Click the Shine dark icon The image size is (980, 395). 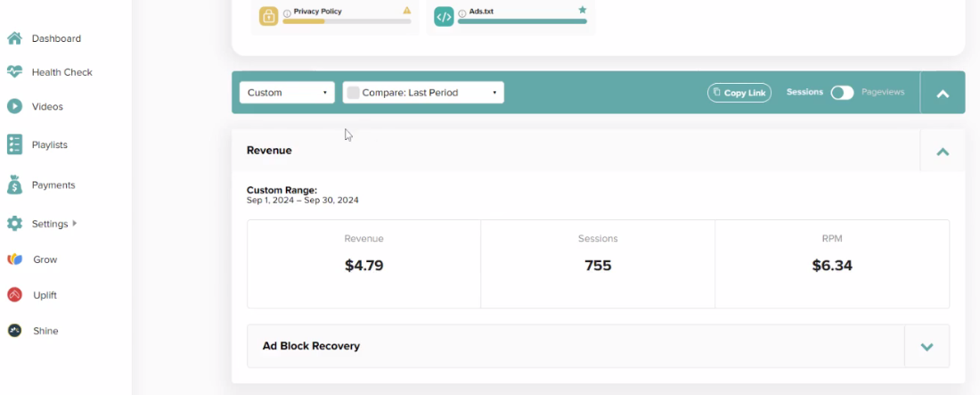click(14, 331)
